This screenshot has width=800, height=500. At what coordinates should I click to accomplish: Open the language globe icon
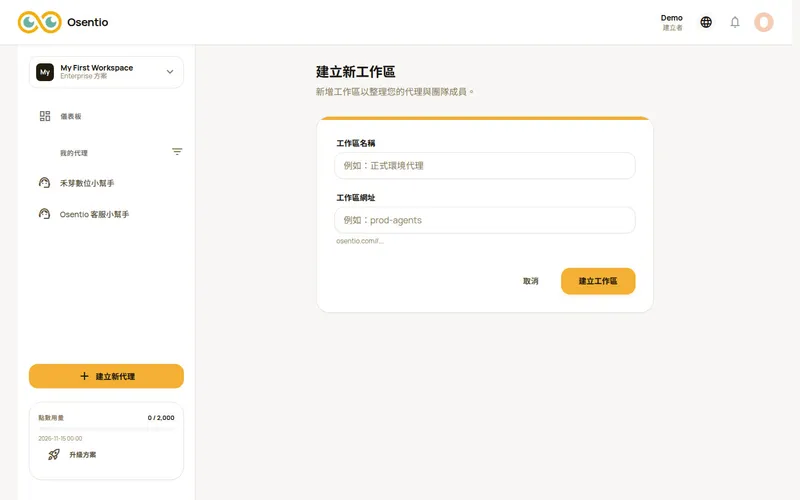[706, 22]
